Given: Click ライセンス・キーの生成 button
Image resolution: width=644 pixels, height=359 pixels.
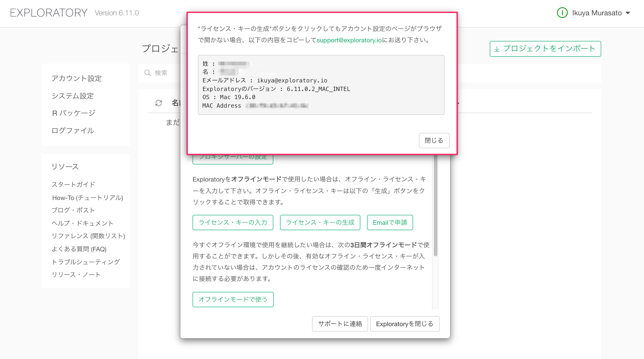Looking at the screenshot, I should [x=320, y=223].
